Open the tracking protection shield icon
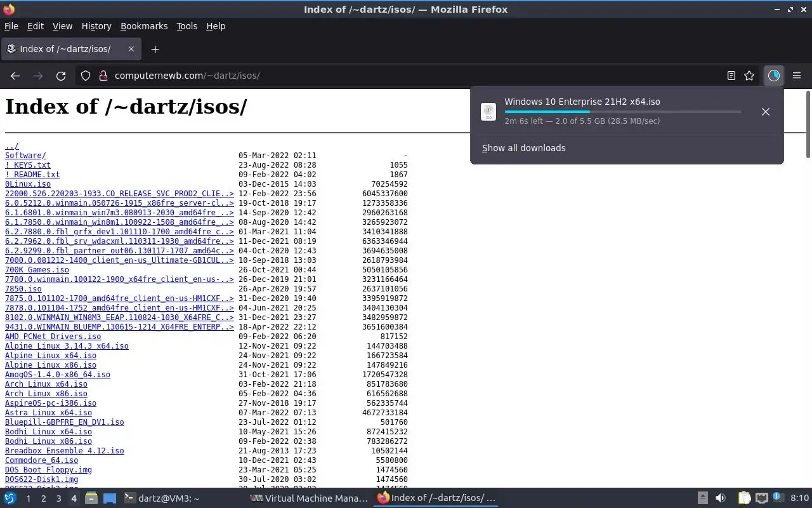Screen dimensions: 812x508 86,76
